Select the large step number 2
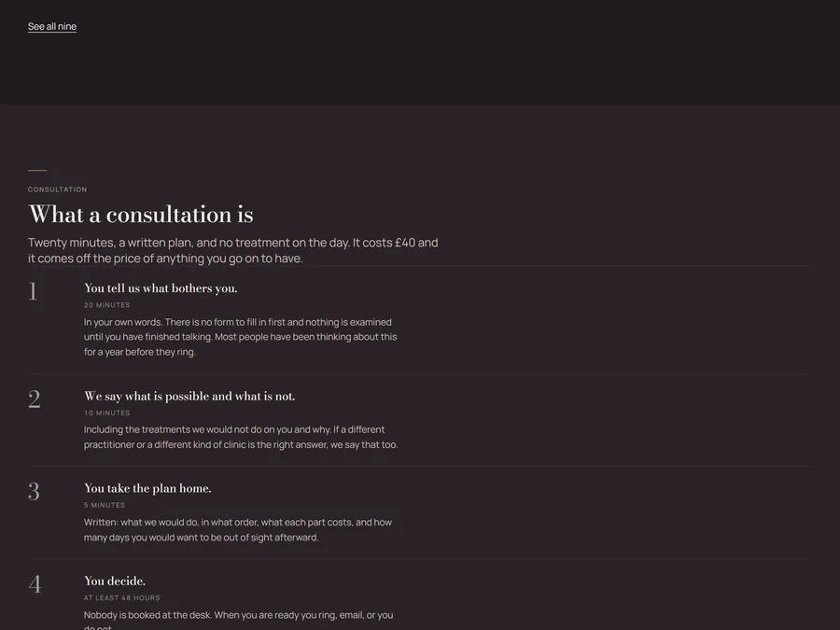840x630 pixels. coord(35,399)
